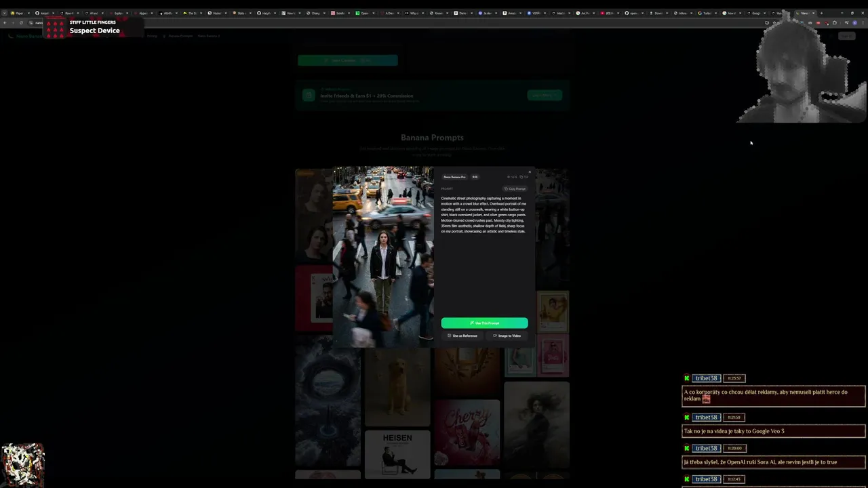Open the yellow framed portrait thumbnail
Screen dimensions: 868x488
[x=553, y=310]
